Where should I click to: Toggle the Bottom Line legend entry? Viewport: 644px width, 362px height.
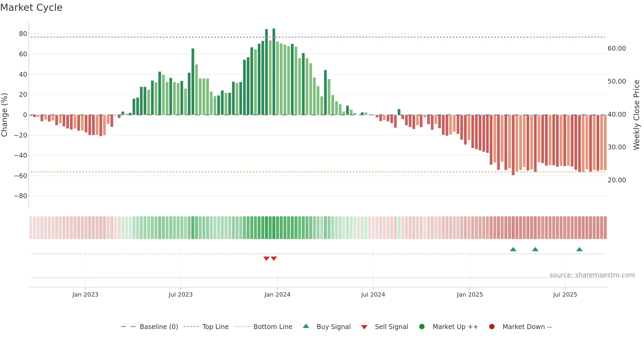(264, 327)
